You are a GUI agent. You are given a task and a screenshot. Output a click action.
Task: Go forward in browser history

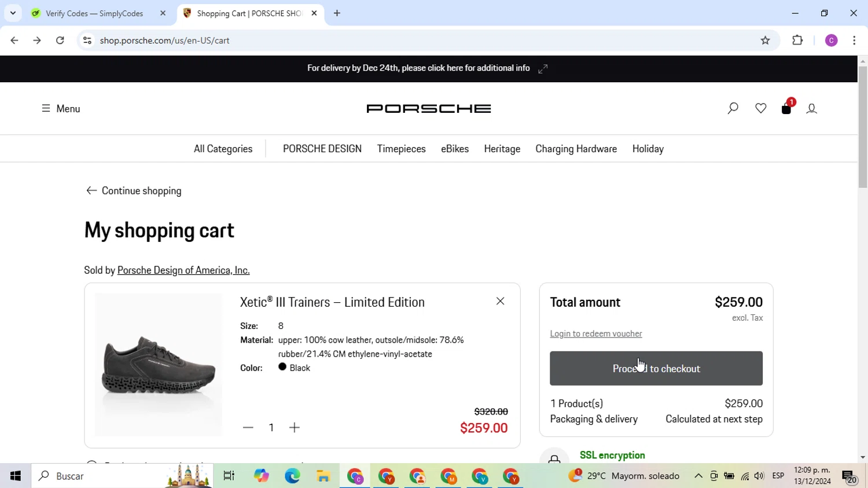(37, 41)
